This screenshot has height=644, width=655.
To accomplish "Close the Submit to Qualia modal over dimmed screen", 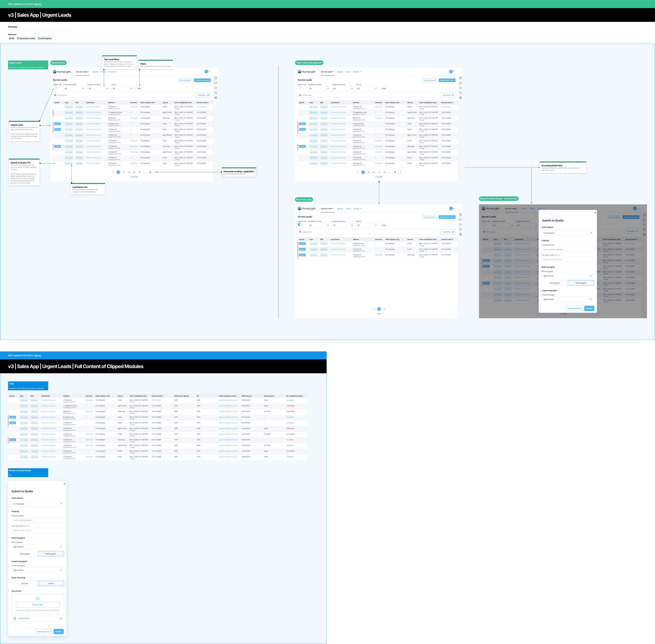I will [x=595, y=213].
